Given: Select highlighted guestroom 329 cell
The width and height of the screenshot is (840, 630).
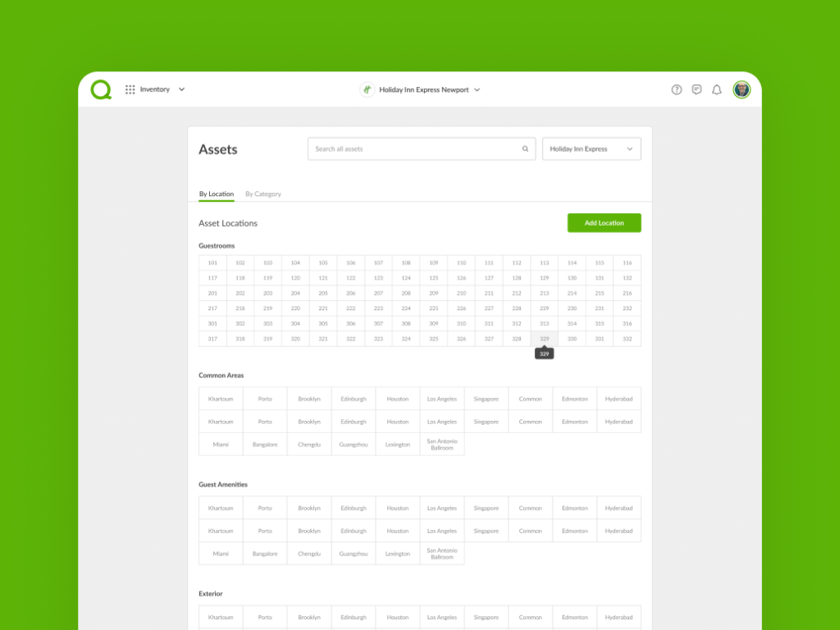Looking at the screenshot, I should [545, 339].
